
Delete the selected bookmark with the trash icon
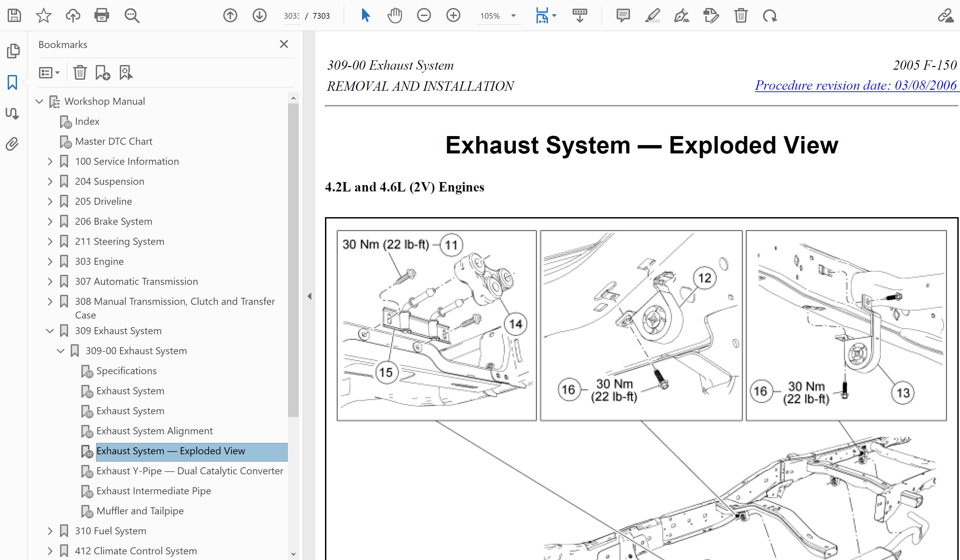(x=80, y=72)
